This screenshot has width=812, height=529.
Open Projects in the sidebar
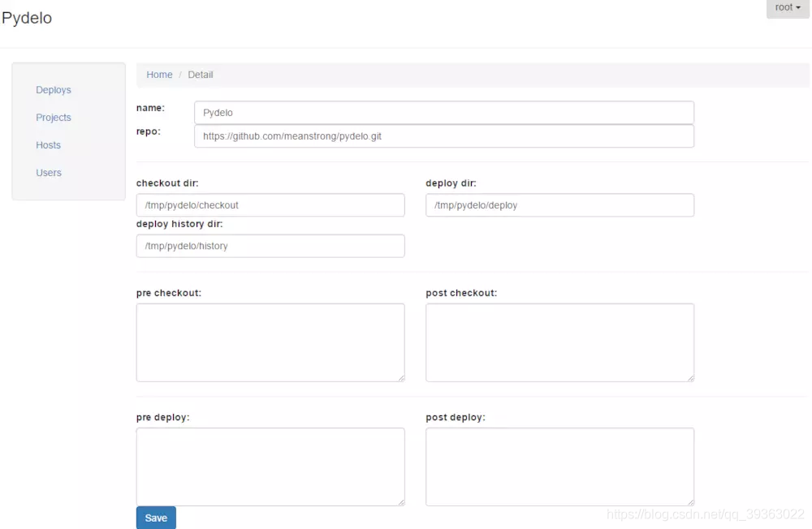(54, 118)
